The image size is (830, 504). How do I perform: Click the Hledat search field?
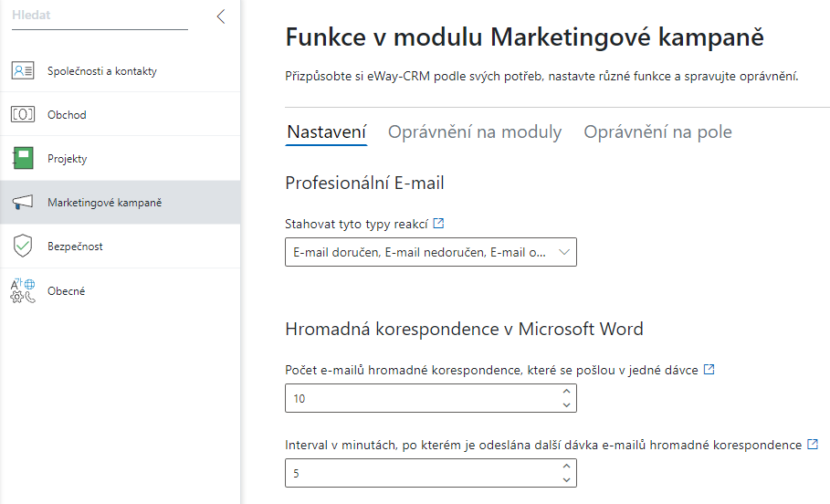pos(100,16)
